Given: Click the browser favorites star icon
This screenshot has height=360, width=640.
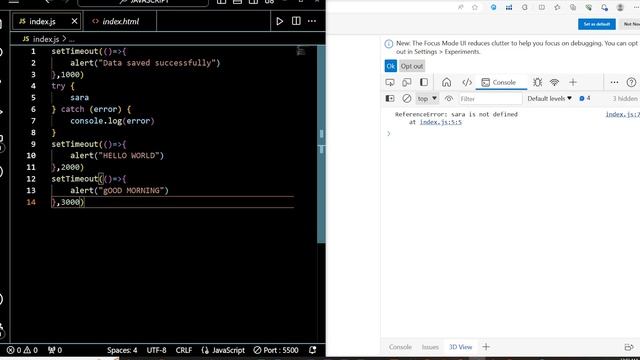Looking at the screenshot, I should pos(475,7).
